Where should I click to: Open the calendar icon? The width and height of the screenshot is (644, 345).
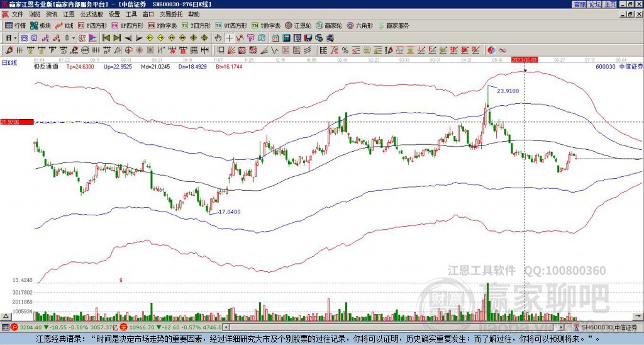point(275,38)
